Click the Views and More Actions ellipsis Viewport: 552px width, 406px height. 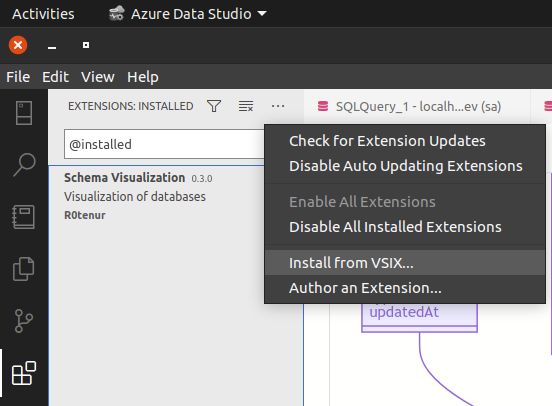[x=278, y=106]
